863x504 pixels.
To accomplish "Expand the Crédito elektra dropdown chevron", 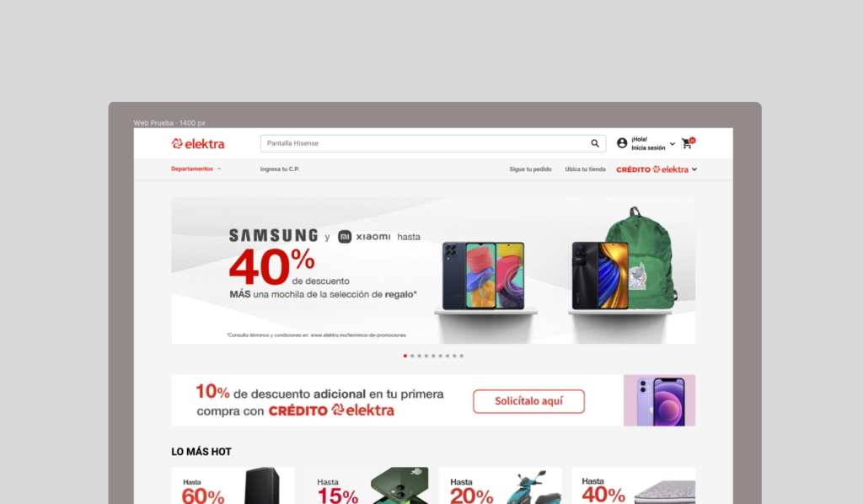I will [x=694, y=169].
